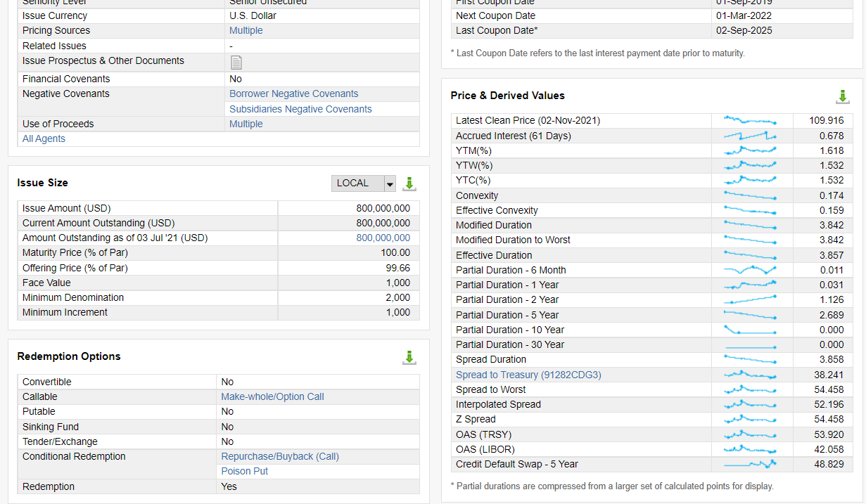Image resolution: width=866 pixels, height=504 pixels.
Task: Open the Convexity sparkline chart
Action: tap(751, 195)
